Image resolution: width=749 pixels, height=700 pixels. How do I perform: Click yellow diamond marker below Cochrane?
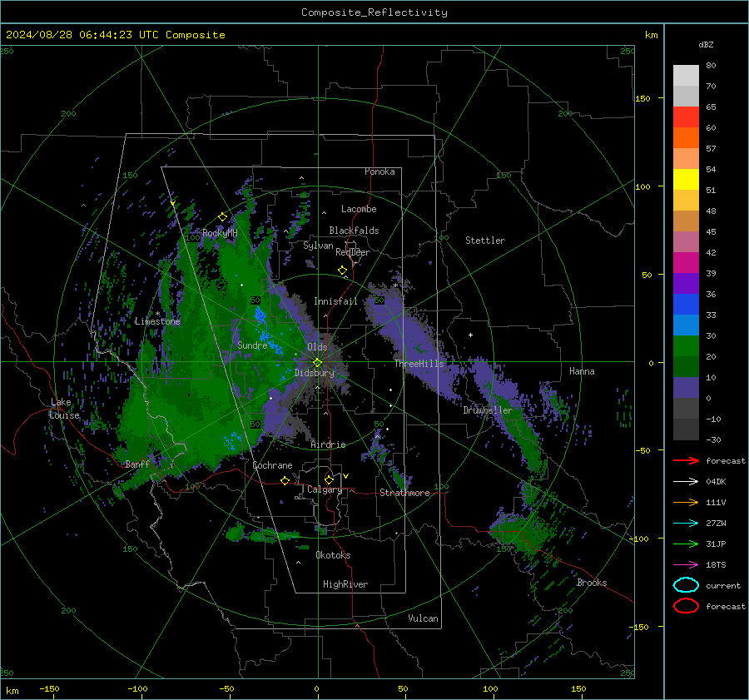tap(285, 480)
